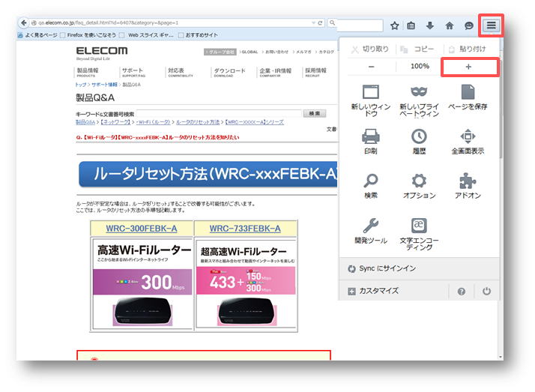Click the search magnifier icon in the toolbar
This screenshot has width=535, height=392.
pos(332,22)
